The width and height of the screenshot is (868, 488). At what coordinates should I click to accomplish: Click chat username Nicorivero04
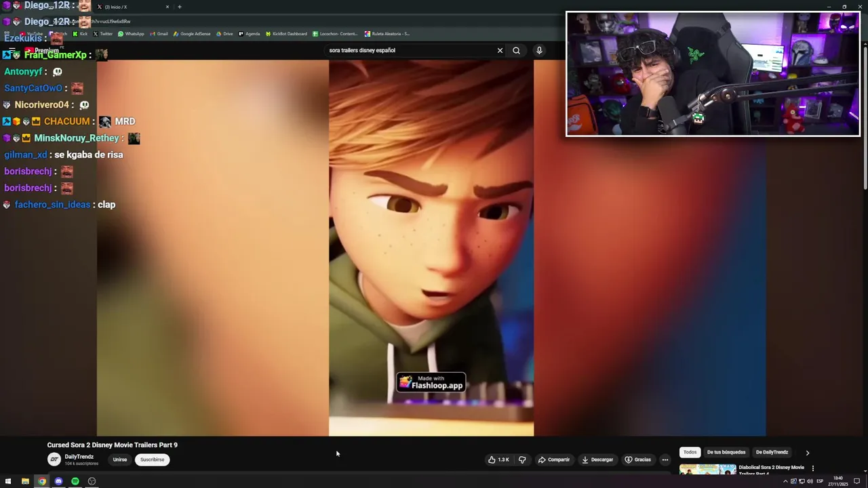pyautogui.click(x=42, y=105)
